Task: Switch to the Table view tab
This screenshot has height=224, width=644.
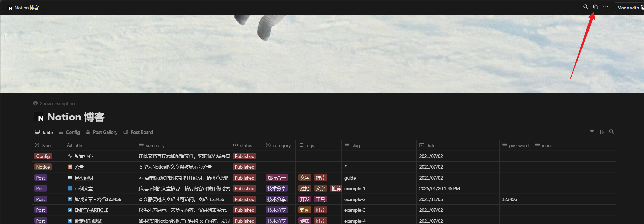Action: [44, 132]
